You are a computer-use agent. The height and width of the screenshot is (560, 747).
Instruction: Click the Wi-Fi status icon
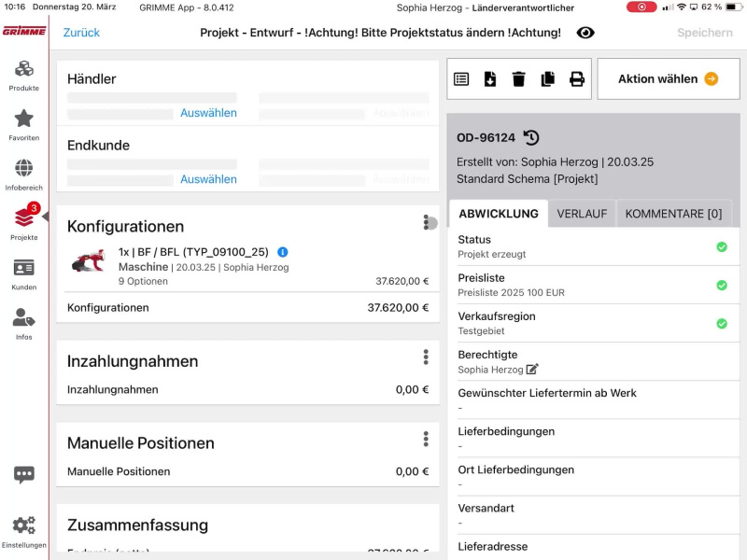(x=682, y=7)
